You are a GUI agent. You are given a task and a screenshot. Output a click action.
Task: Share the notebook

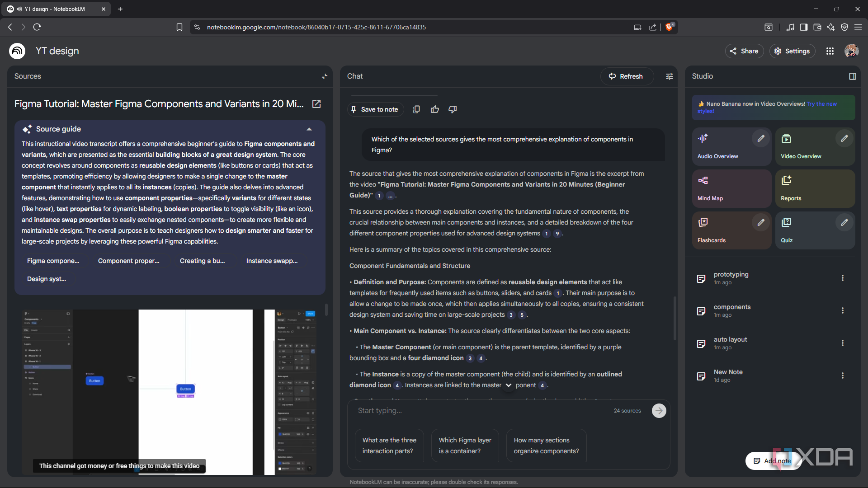[744, 51]
